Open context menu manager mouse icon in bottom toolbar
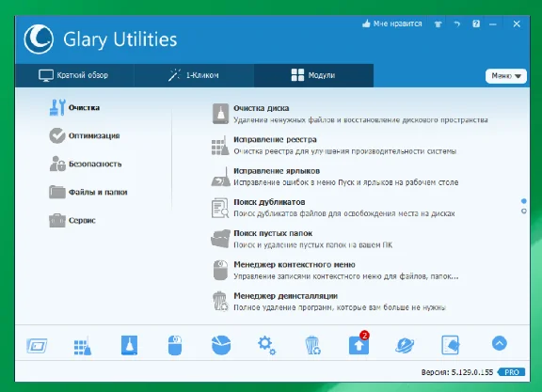This screenshot has height=392, width=542. [175, 345]
